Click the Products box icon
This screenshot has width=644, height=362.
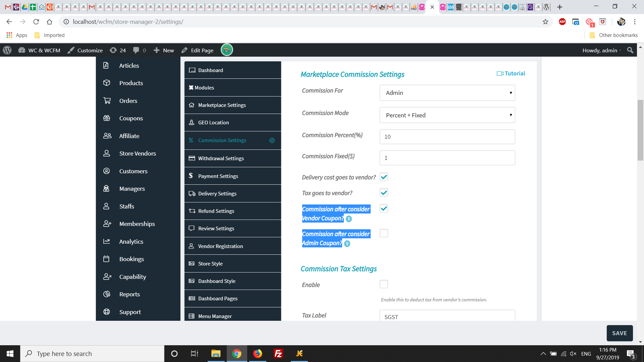[x=107, y=83]
